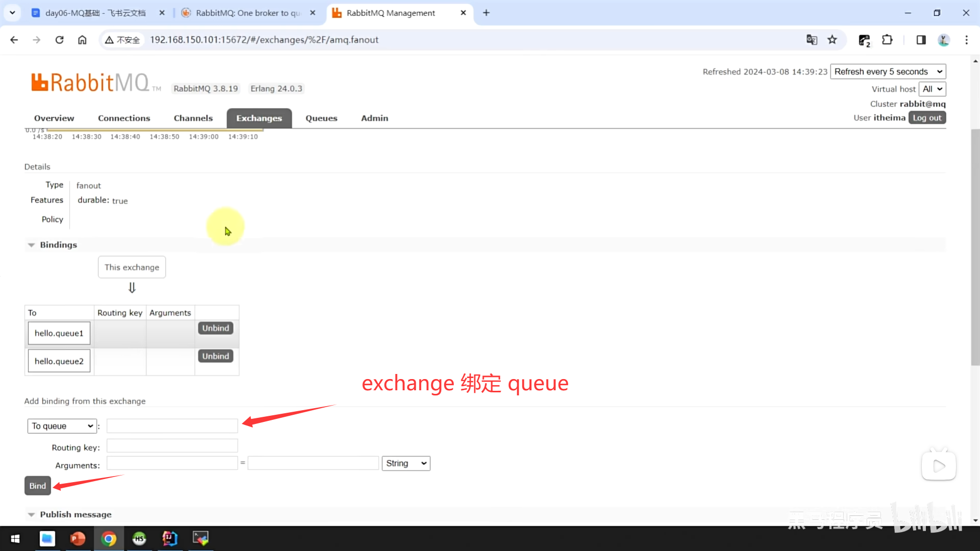This screenshot has width=980, height=551.
Task: Toggle the browser side panel icon
Action: click(x=921, y=40)
